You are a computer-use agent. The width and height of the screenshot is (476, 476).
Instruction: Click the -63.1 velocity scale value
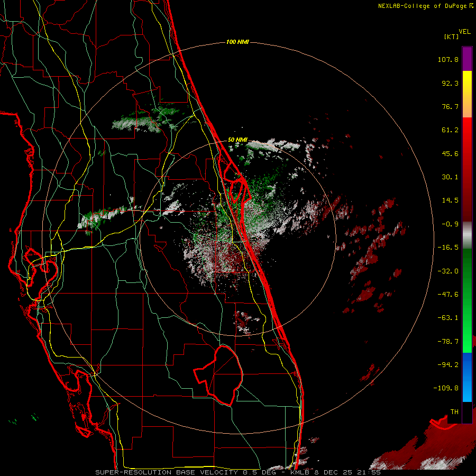click(448, 318)
